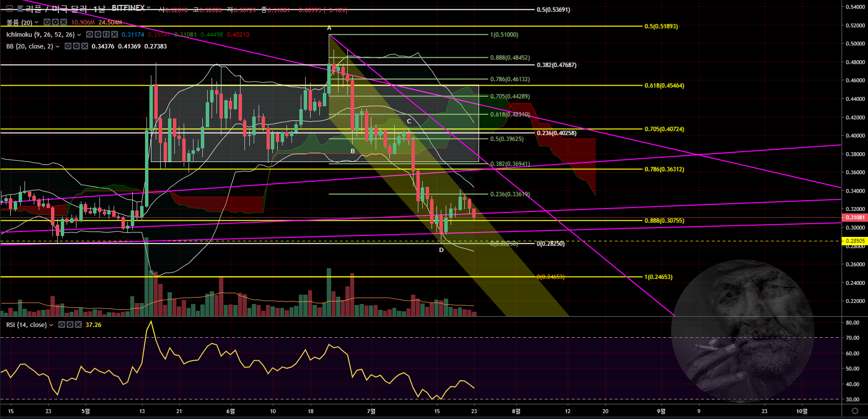The image size is (868, 419).
Task: Select the point D pattern label
Action: (x=441, y=250)
